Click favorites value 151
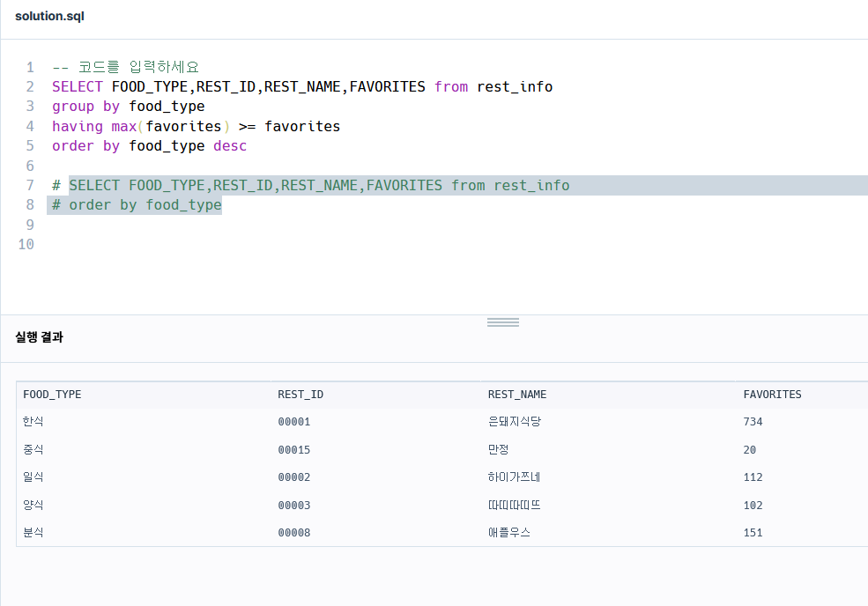 753,532
